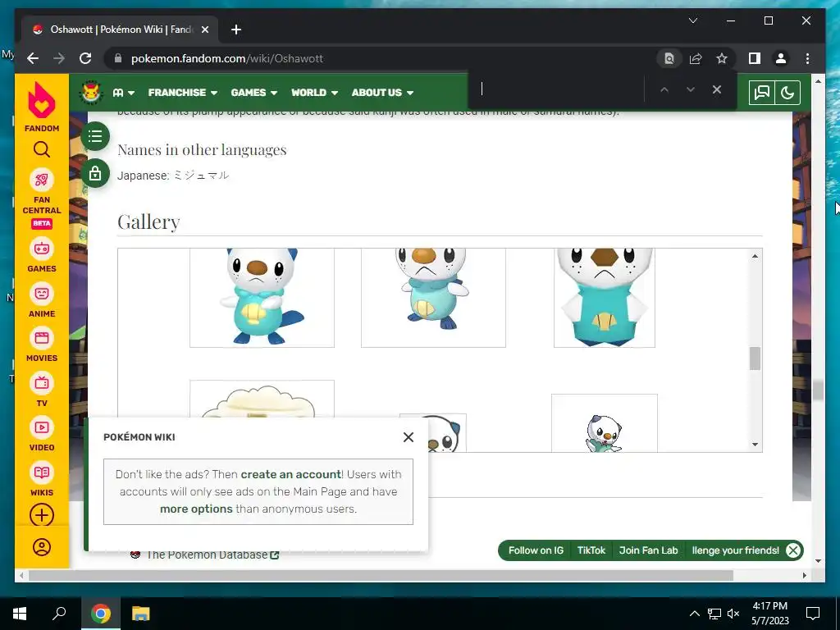Click the gallery scrollbar thumb

click(755, 358)
